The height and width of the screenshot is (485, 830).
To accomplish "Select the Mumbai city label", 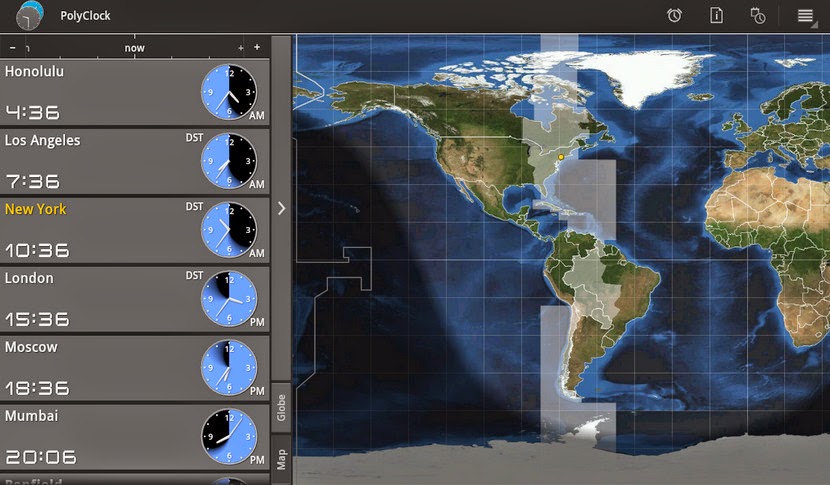I will coord(31,416).
